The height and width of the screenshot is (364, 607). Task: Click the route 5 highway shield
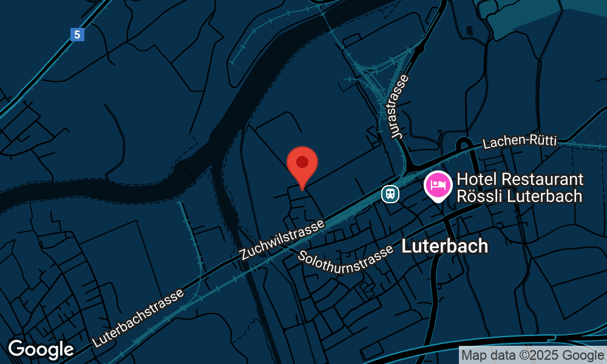(78, 35)
